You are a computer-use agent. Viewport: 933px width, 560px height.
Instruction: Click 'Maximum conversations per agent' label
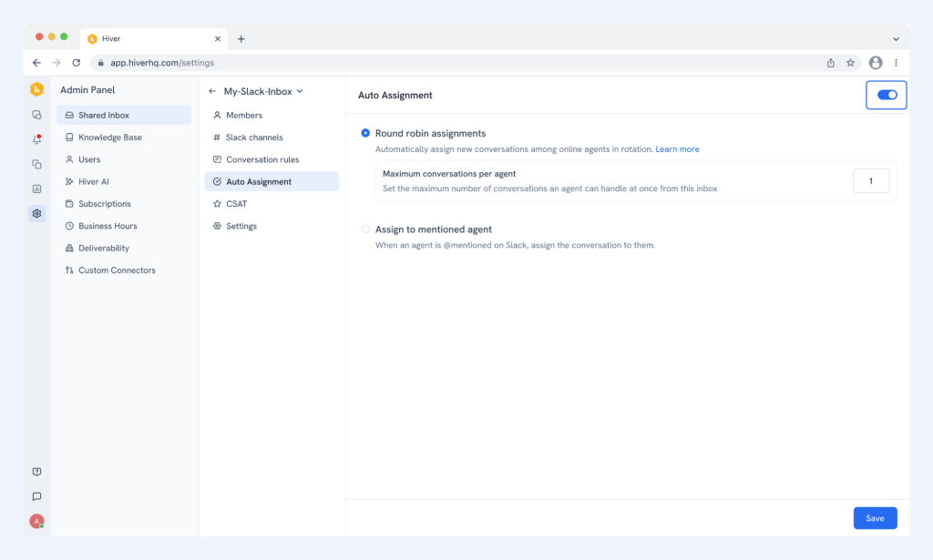pos(449,174)
